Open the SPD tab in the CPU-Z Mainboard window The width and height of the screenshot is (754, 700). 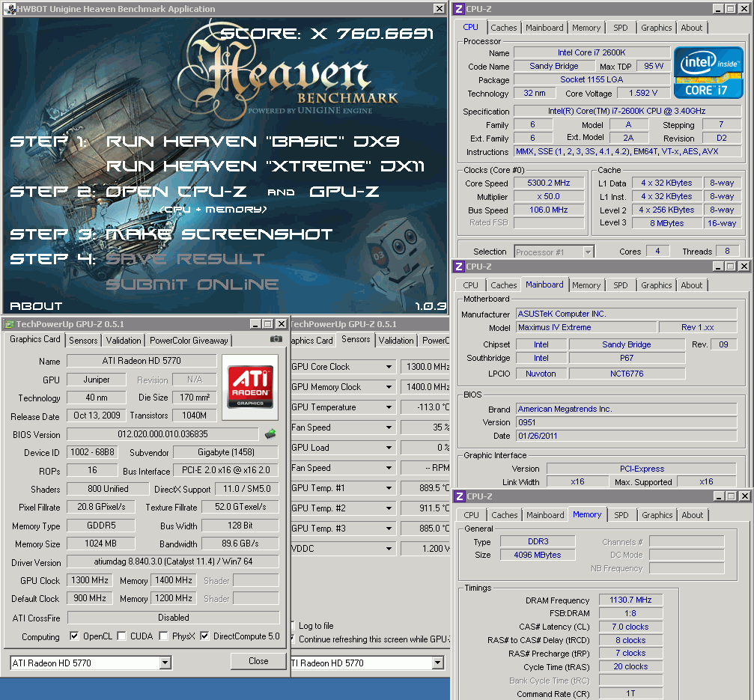tap(620, 285)
